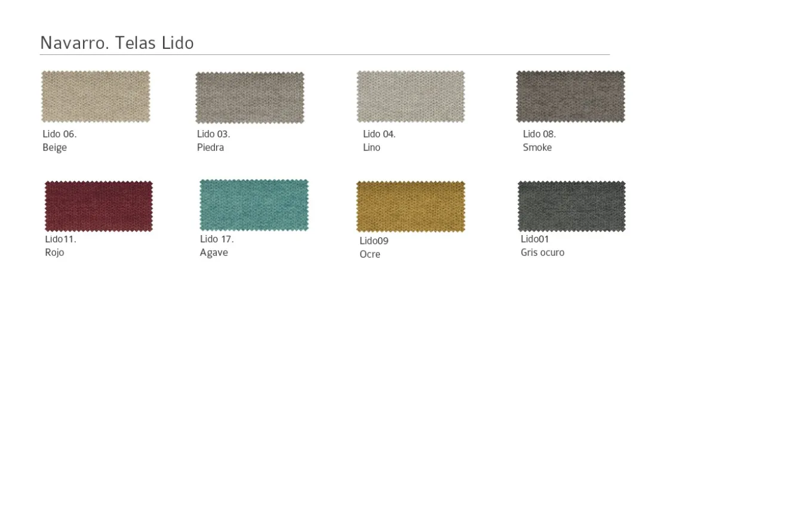
Task: Click the 'Gris ocuro' color name
Action: [x=542, y=252]
